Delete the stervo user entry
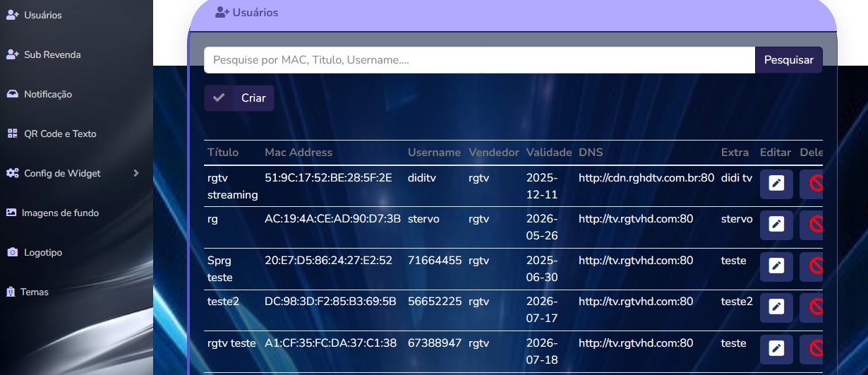Viewport: 868px width, 375px height. [x=814, y=225]
